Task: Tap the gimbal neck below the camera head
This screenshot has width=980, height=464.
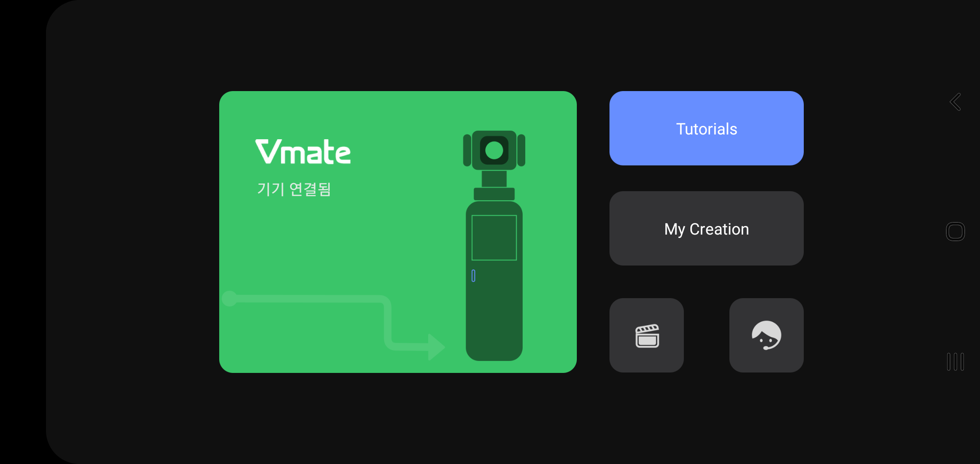Action: pos(494,179)
